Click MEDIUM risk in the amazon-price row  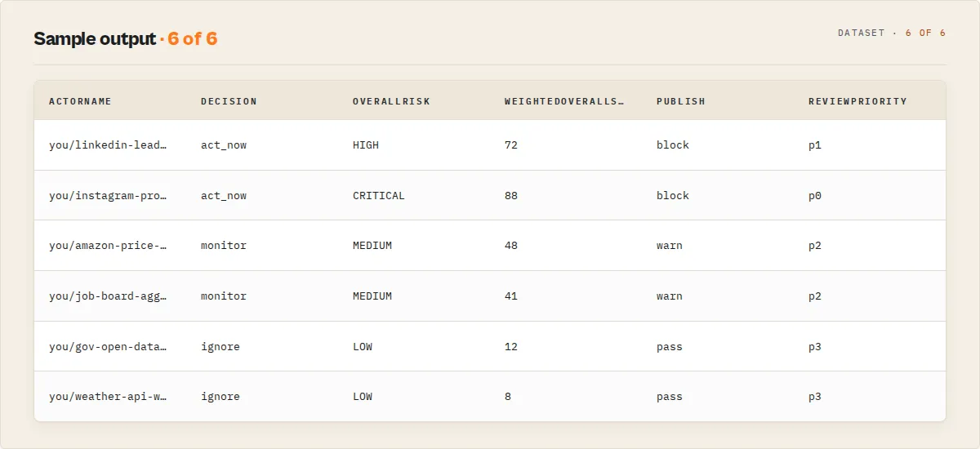pyautogui.click(x=372, y=246)
